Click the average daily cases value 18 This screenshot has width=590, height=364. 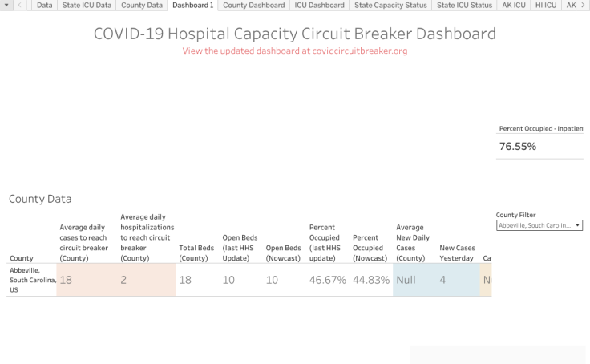click(x=66, y=280)
